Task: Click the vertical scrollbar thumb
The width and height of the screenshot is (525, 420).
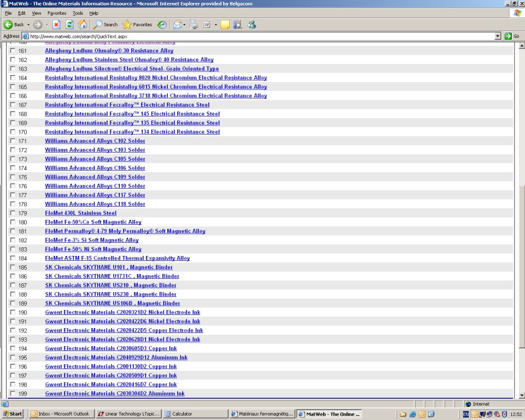Action: point(522,266)
